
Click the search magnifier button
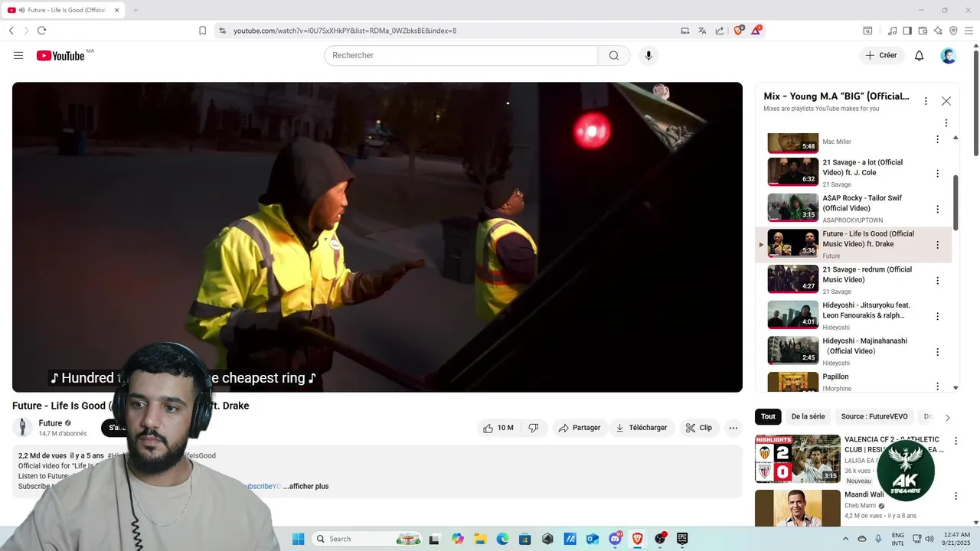614,56
